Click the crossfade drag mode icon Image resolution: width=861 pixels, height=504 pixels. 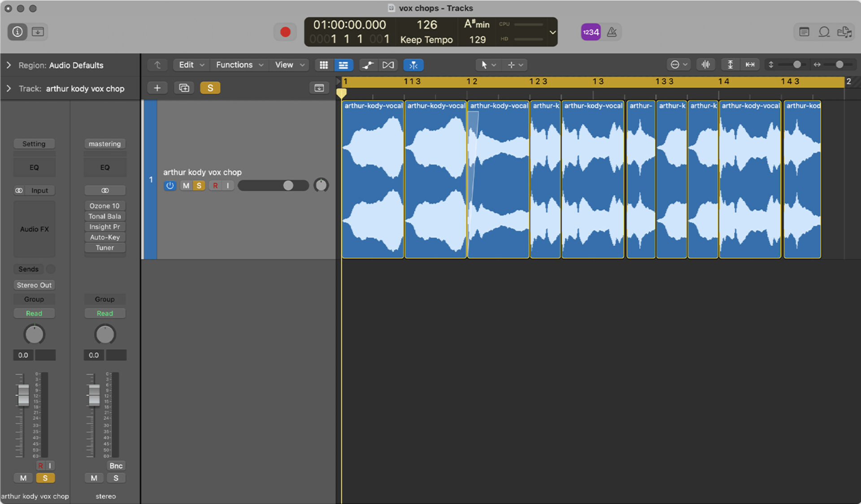click(x=388, y=65)
